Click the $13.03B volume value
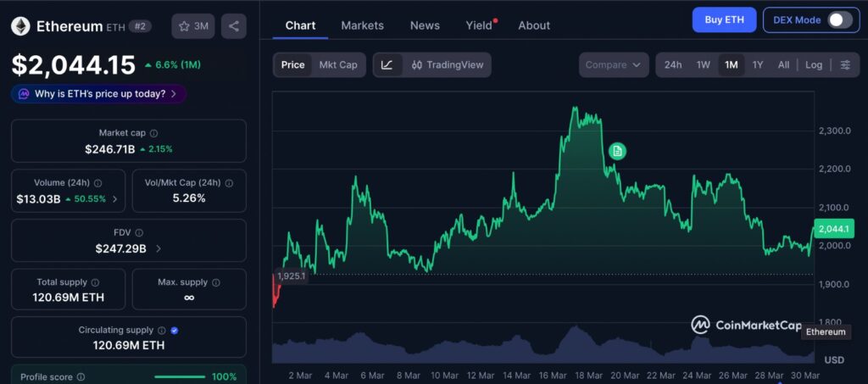The height and width of the screenshot is (384, 868). [38, 199]
